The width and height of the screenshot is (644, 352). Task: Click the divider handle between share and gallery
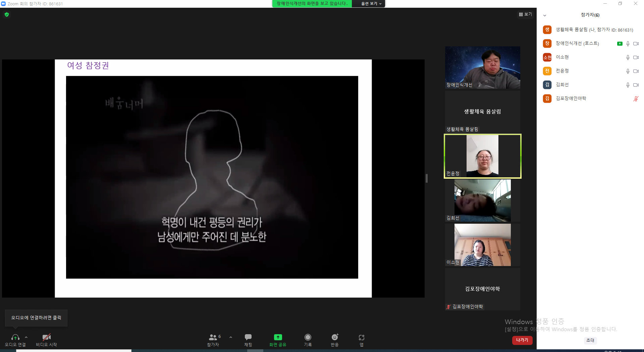427,178
